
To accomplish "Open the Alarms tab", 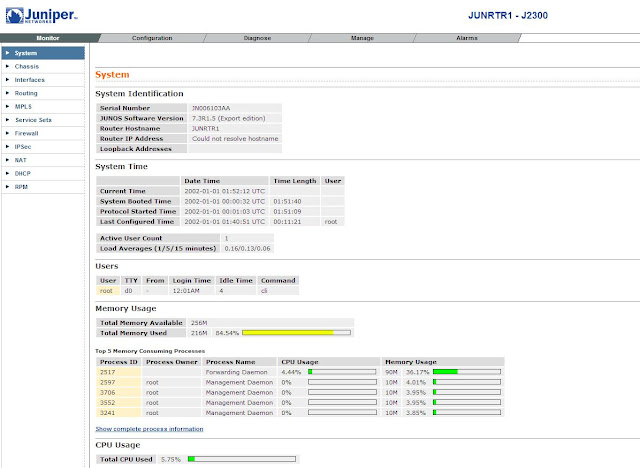I will click(x=467, y=38).
